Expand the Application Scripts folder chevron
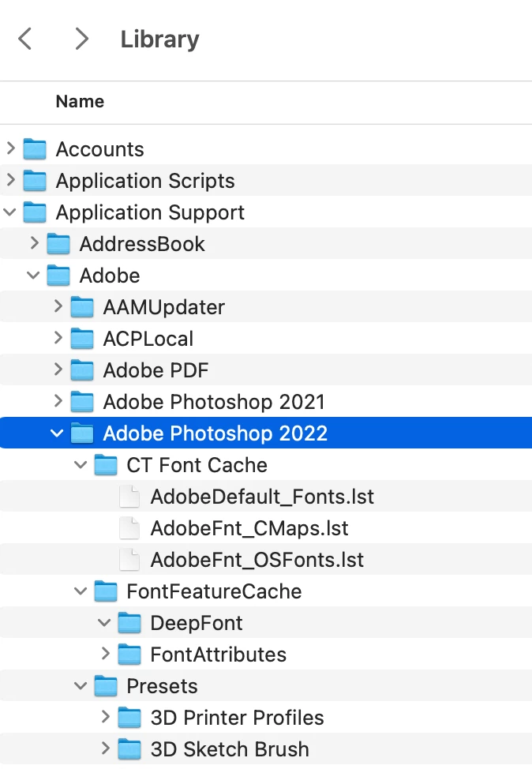Image resolution: width=532 pixels, height=769 pixels. pyautogui.click(x=11, y=180)
